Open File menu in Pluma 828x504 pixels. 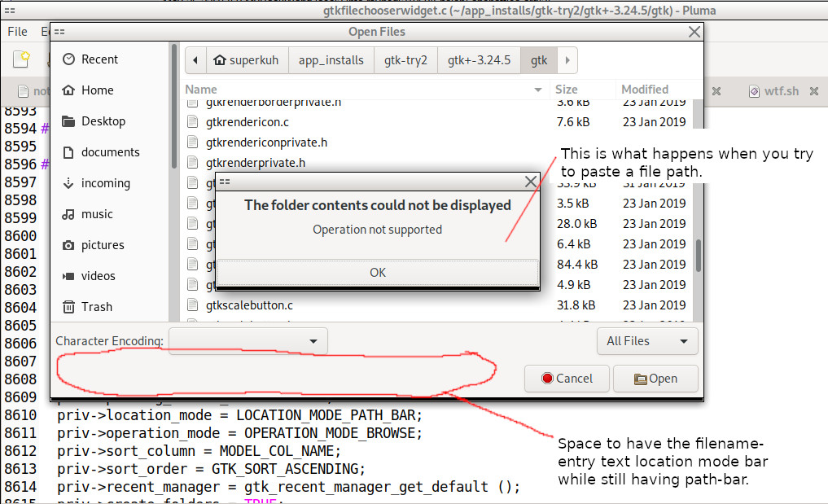(x=17, y=32)
